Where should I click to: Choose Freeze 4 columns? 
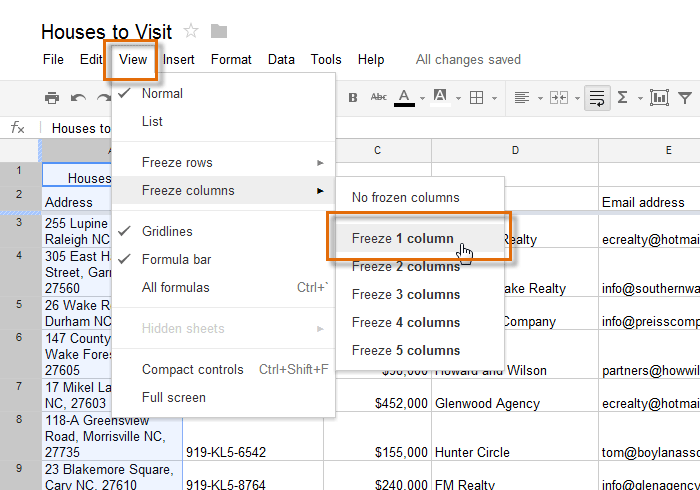tap(420, 322)
